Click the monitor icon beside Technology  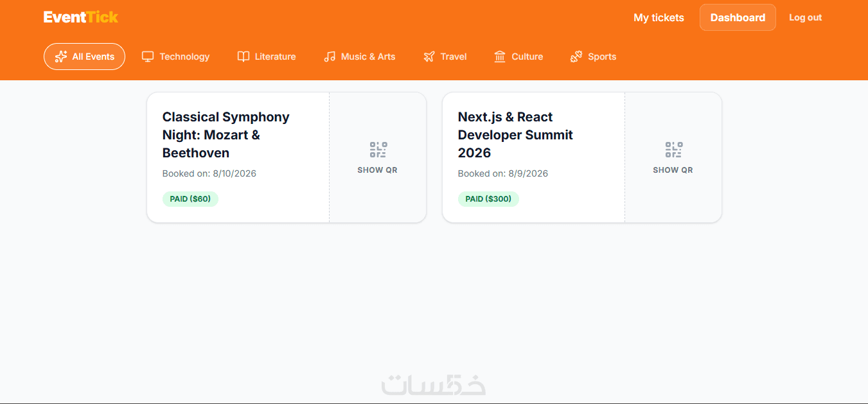pos(148,57)
